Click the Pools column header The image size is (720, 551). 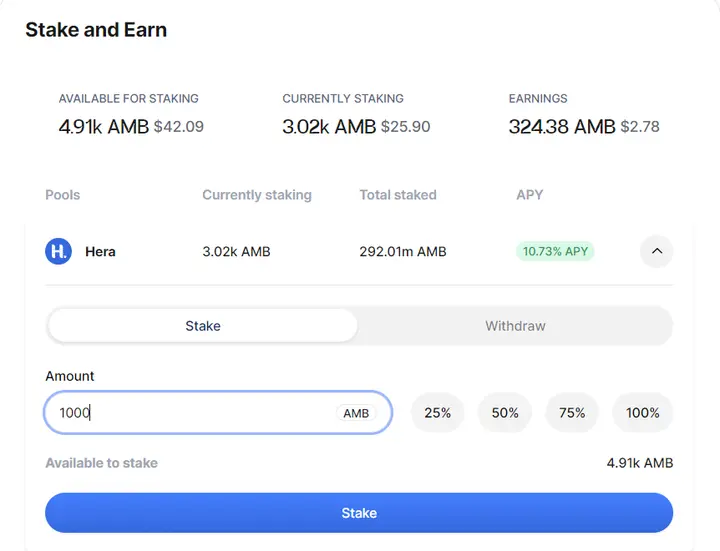62,195
